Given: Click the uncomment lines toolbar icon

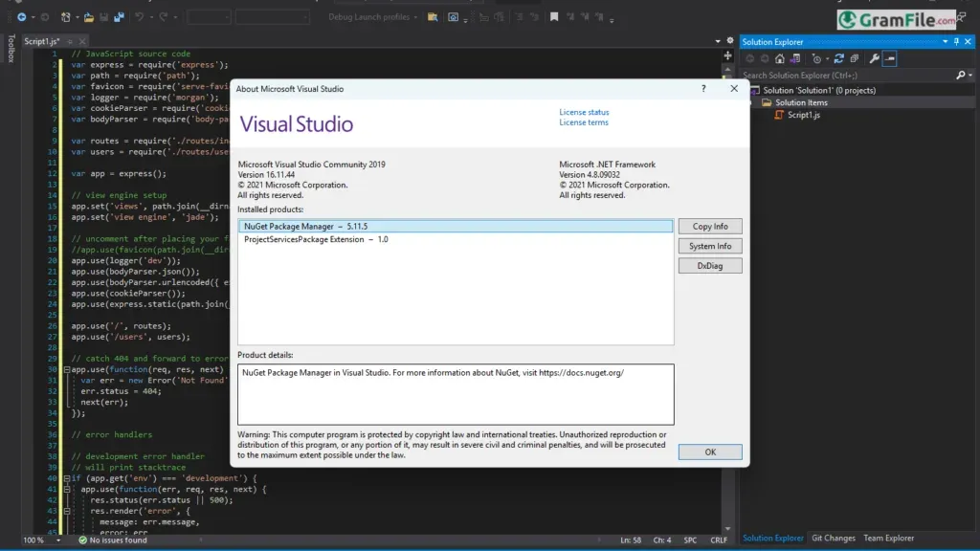Looking at the screenshot, I should click(x=534, y=17).
